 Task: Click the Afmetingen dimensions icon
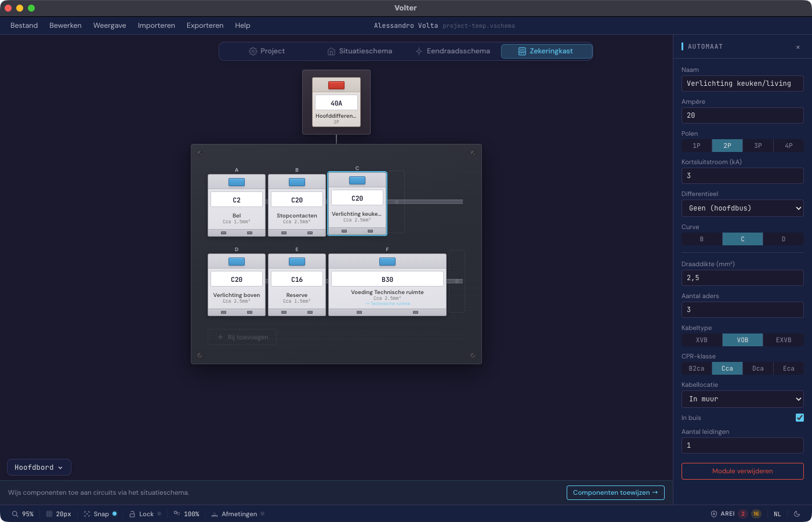point(215,514)
